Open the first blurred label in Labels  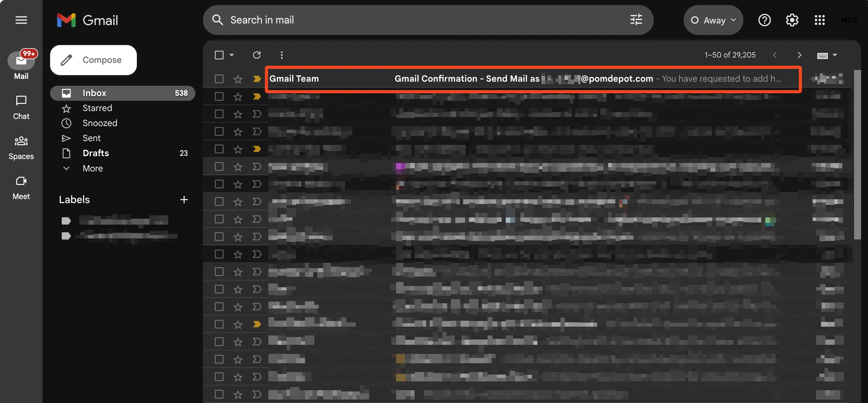[x=123, y=221]
